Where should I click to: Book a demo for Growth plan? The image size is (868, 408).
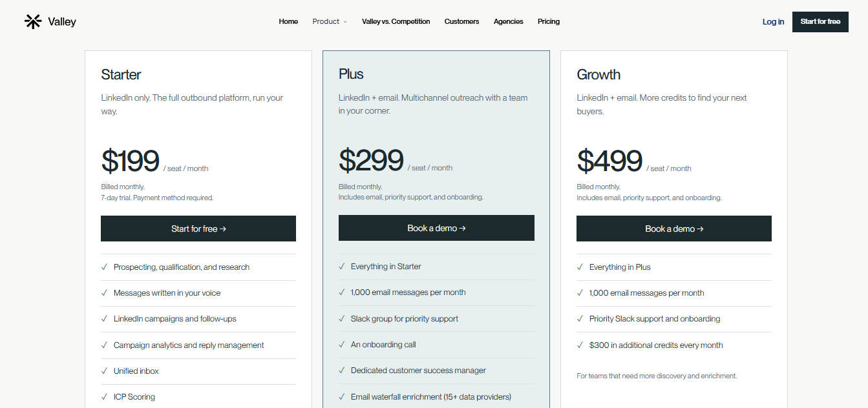coord(674,229)
